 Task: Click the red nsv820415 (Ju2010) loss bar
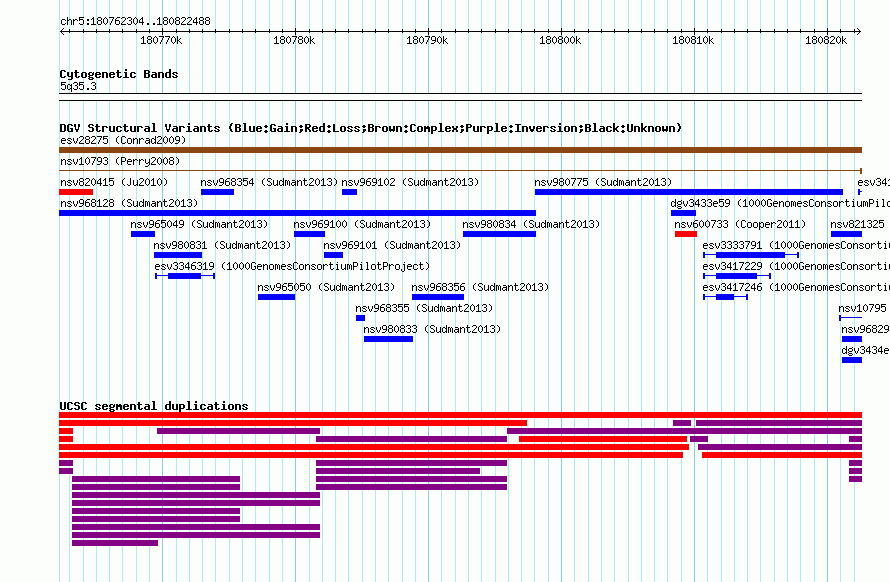click(x=76, y=192)
